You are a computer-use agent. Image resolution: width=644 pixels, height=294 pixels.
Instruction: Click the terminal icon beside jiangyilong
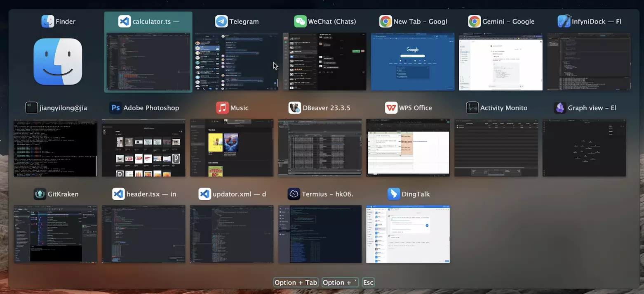click(x=31, y=108)
